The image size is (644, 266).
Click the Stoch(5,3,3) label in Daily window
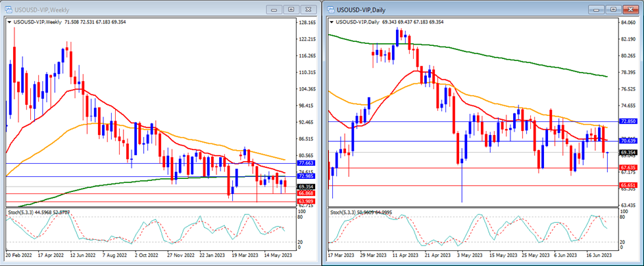click(343, 212)
